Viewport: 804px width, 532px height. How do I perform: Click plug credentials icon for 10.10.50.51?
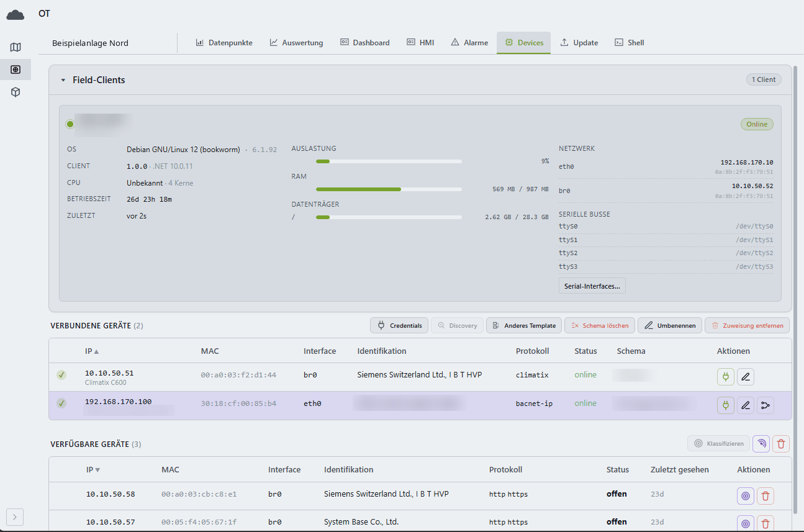tap(725, 377)
